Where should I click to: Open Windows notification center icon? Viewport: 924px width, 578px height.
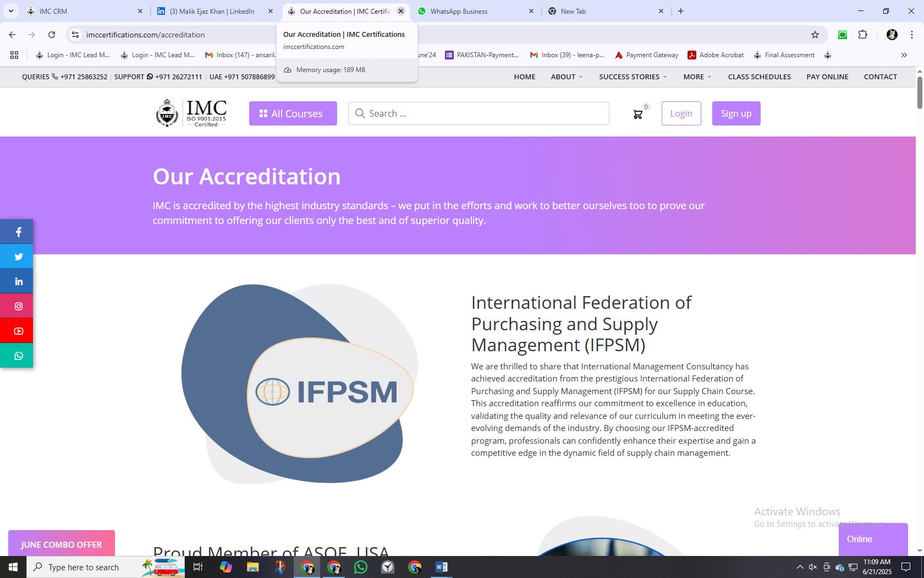pyautogui.click(x=906, y=567)
